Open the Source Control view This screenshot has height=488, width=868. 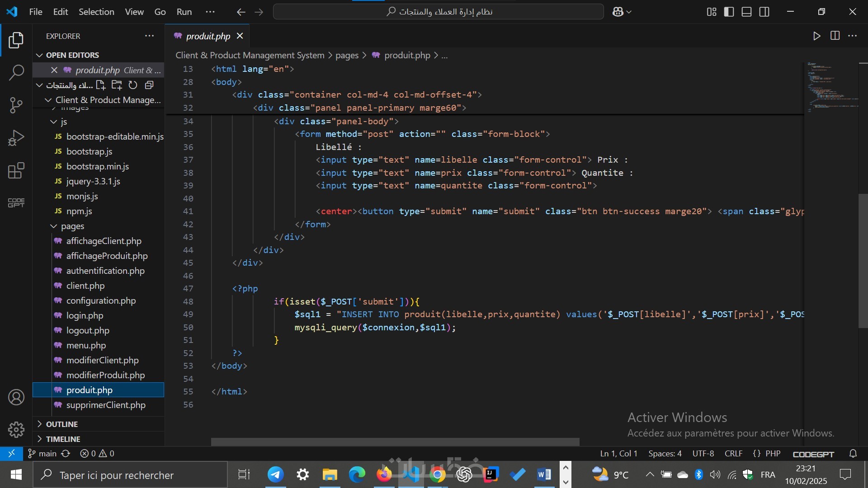(16, 105)
